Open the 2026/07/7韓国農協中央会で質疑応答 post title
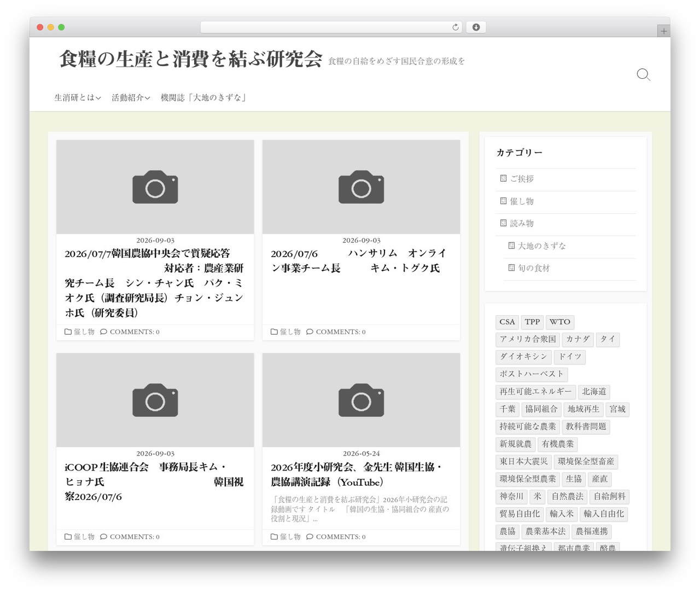700x593 pixels. pyautogui.click(x=155, y=283)
